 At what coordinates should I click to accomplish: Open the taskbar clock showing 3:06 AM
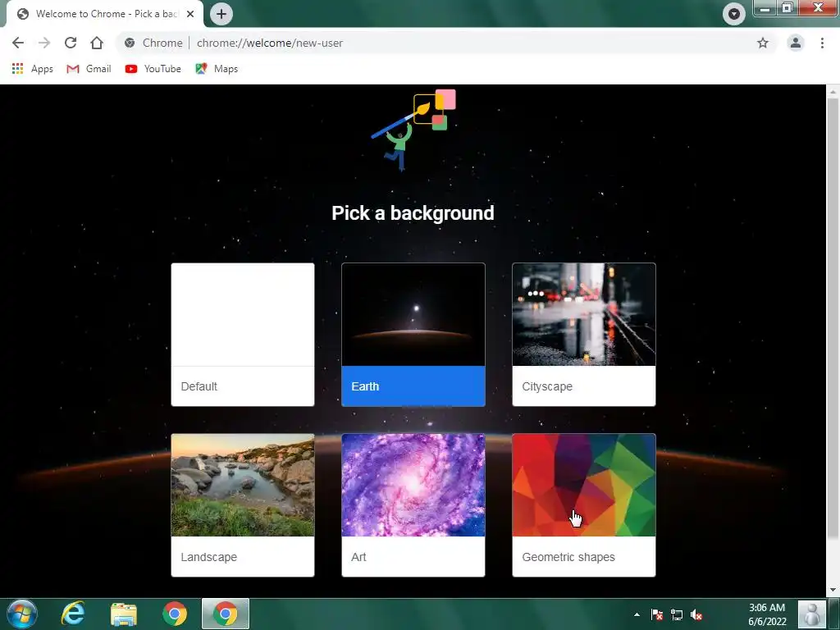pyautogui.click(x=767, y=614)
